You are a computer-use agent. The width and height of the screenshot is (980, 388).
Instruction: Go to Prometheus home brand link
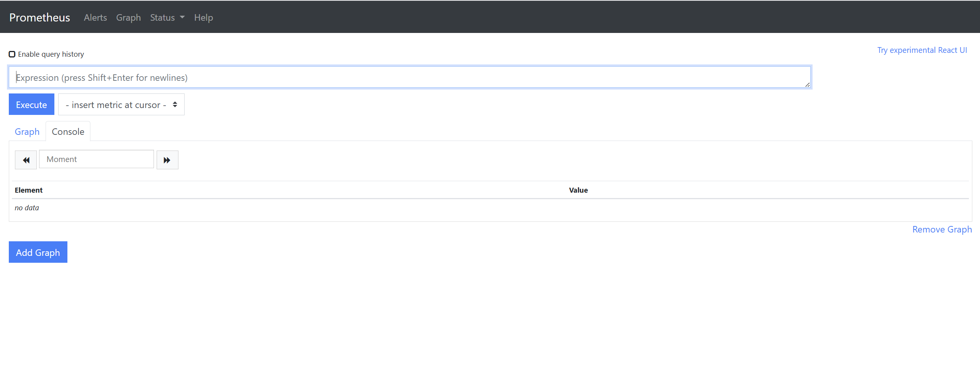(40, 18)
